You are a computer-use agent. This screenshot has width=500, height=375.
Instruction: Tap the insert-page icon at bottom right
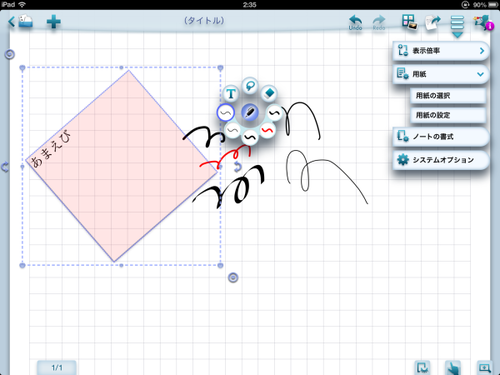coord(422,367)
